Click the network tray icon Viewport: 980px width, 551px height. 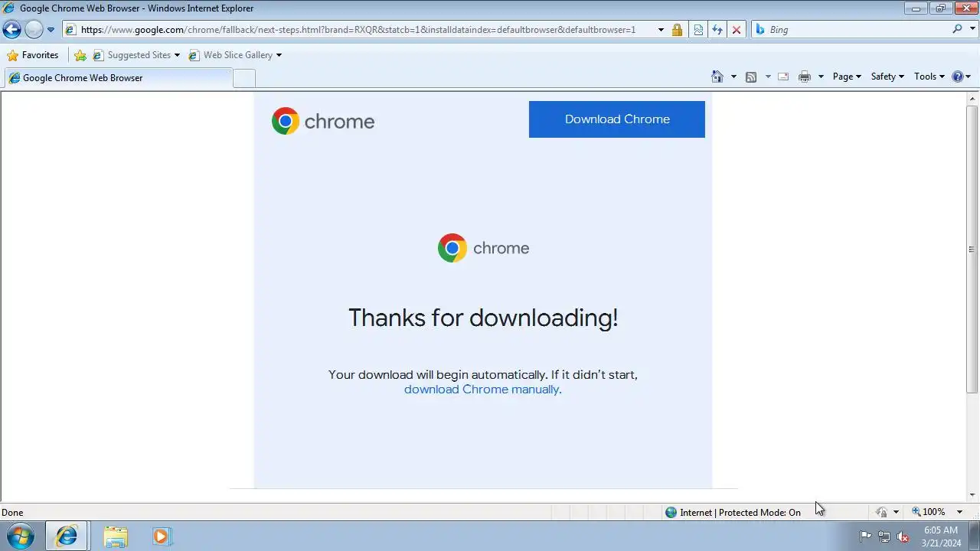click(x=884, y=536)
